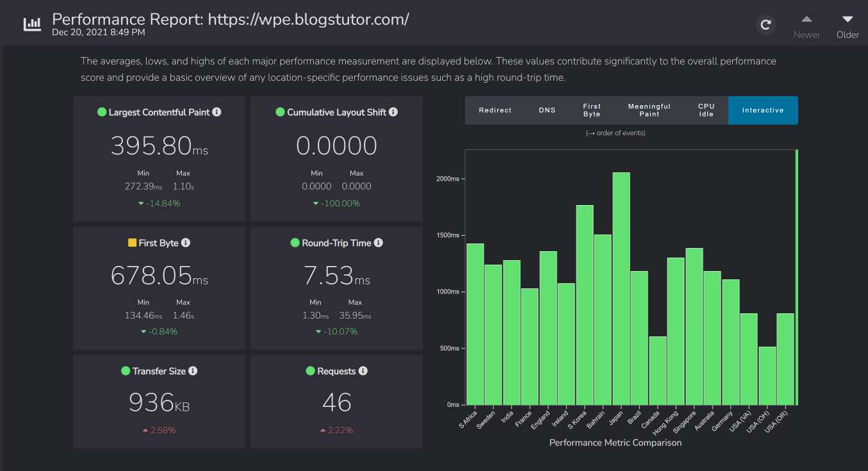
Task: Click green status dot for Largest Contentful Paint
Action: coord(102,112)
